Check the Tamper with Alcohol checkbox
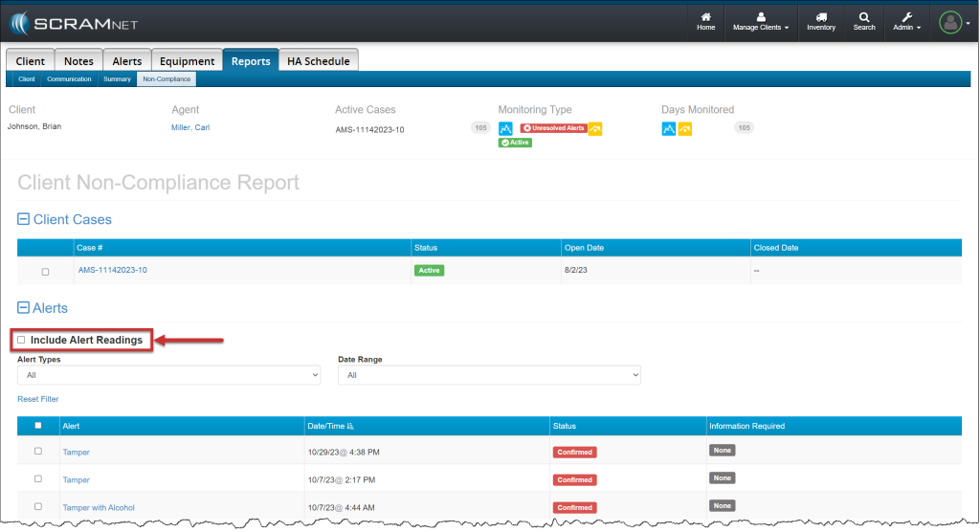980x532 pixels. click(x=38, y=506)
